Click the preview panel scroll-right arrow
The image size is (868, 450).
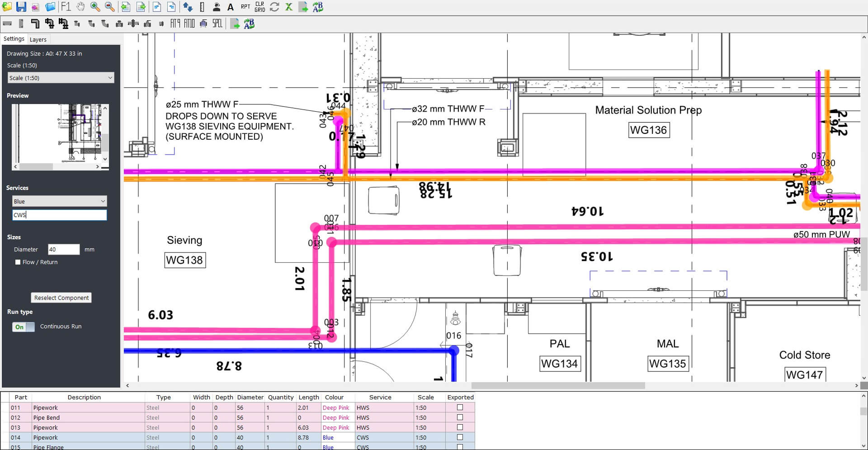pos(98,166)
